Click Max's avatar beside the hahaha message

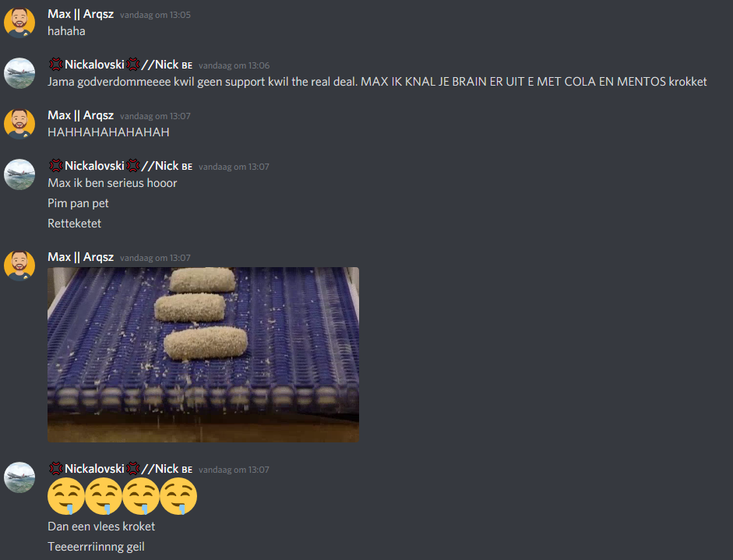point(19,23)
